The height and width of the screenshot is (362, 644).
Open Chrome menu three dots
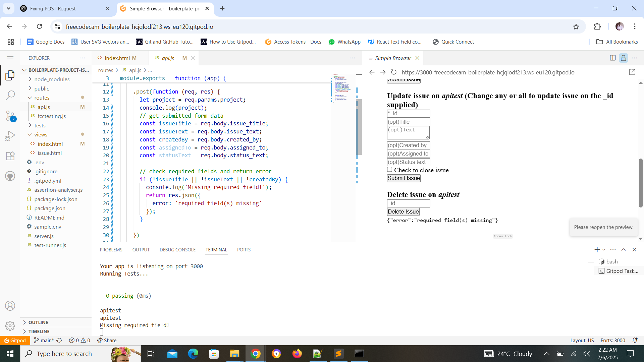[x=635, y=26]
